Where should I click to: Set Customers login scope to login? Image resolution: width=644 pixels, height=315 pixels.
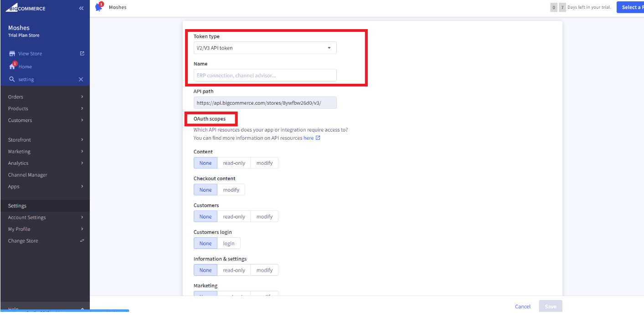point(229,244)
